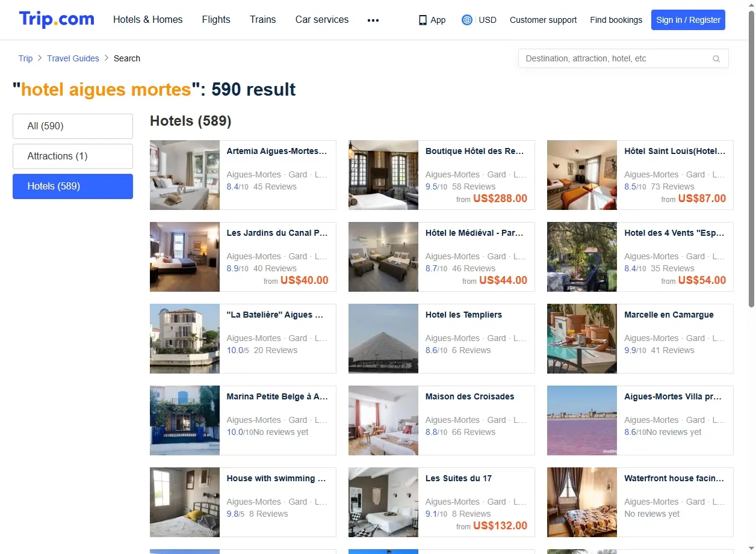The image size is (756, 554).
Task: Open the Flights menu item
Action: coord(216,20)
